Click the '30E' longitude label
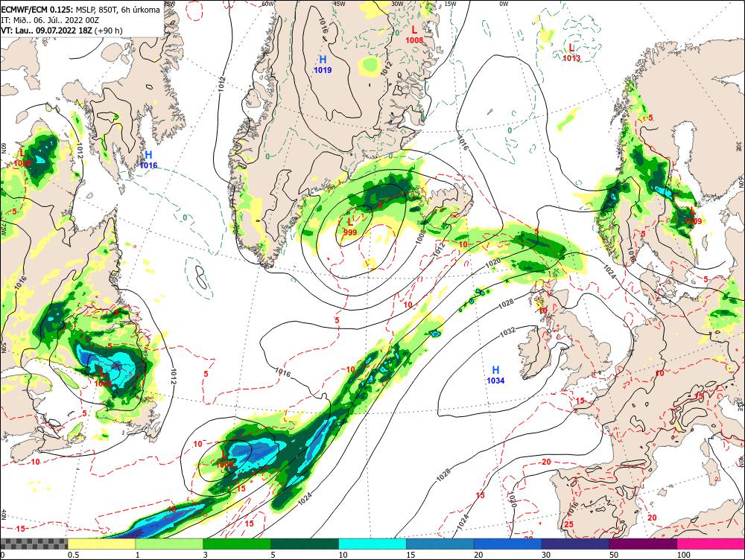745x560 pixels. [x=739, y=145]
